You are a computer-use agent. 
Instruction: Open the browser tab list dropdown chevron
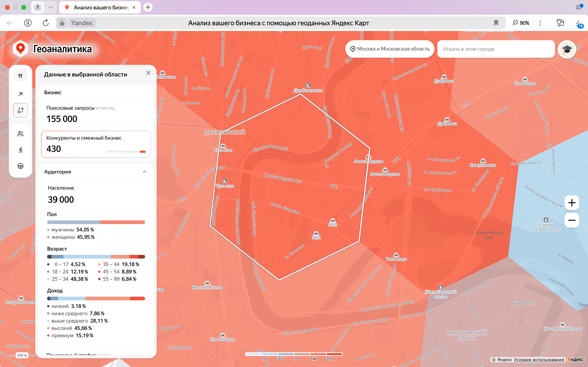(x=51, y=7)
